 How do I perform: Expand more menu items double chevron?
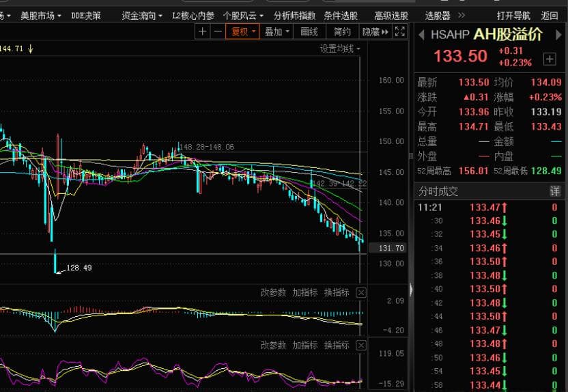pyautogui.click(x=461, y=15)
